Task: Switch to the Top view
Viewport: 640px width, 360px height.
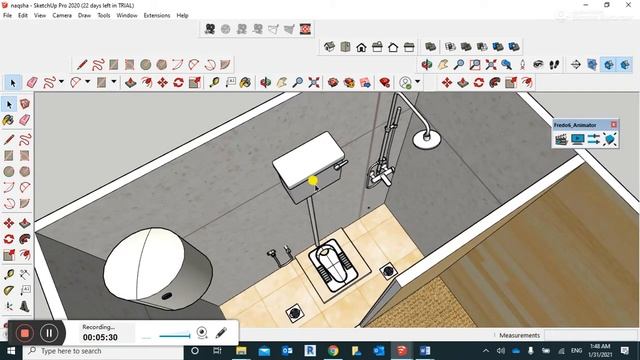Action: (345, 47)
